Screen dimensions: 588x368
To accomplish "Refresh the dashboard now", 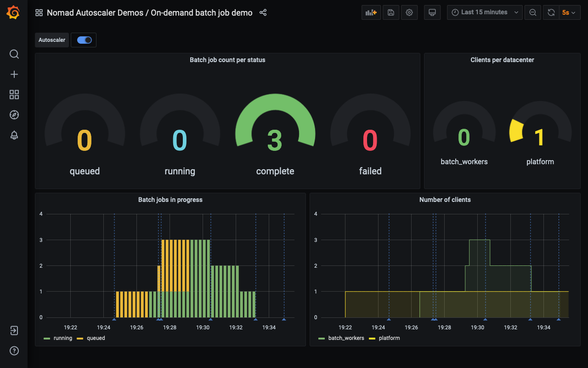I will [x=551, y=12].
